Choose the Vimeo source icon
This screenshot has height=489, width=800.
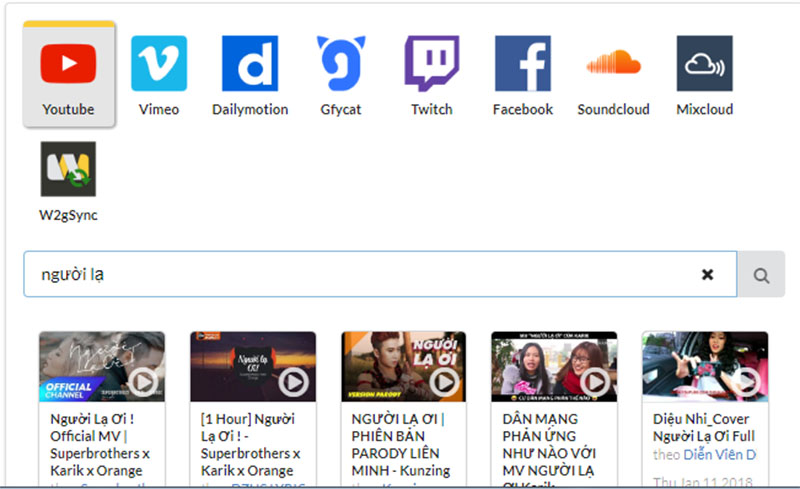click(159, 63)
